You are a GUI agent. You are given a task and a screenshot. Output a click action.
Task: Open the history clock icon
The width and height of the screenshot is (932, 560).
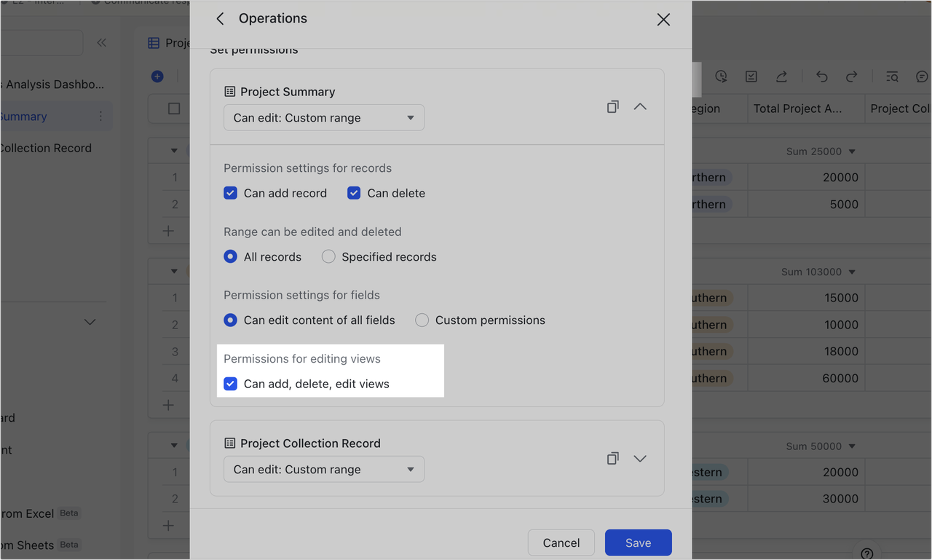pyautogui.click(x=721, y=76)
